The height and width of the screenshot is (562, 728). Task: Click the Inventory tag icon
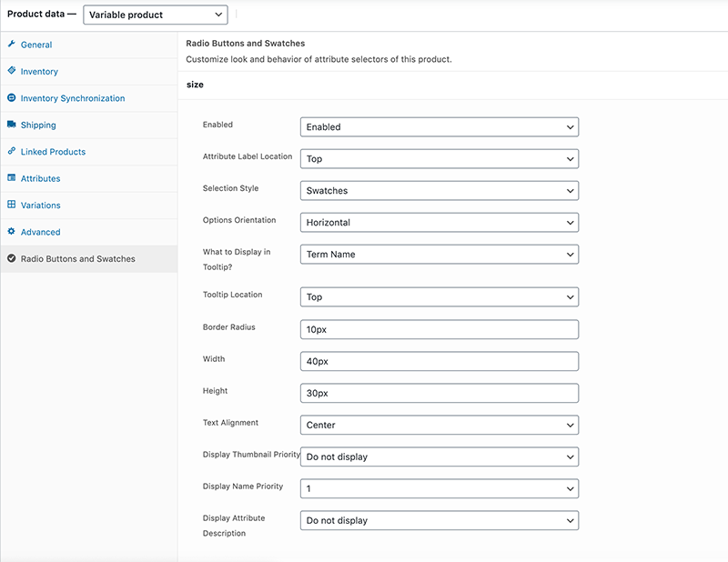12,71
